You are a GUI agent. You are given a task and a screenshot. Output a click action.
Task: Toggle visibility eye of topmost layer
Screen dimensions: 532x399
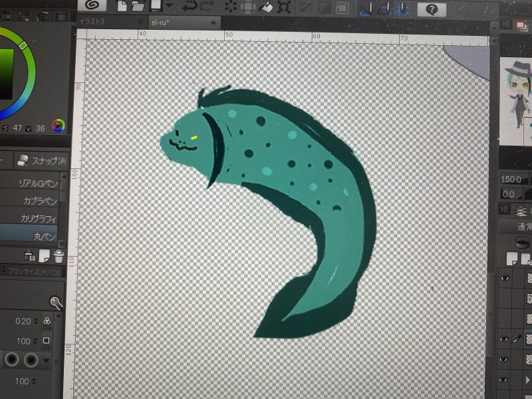click(505, 278)
